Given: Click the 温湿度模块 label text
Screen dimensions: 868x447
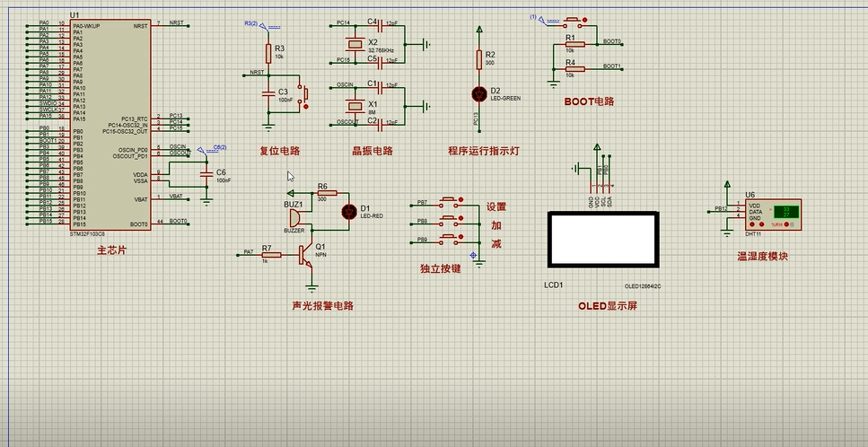Looking at the screenshot, I should 762,256.
